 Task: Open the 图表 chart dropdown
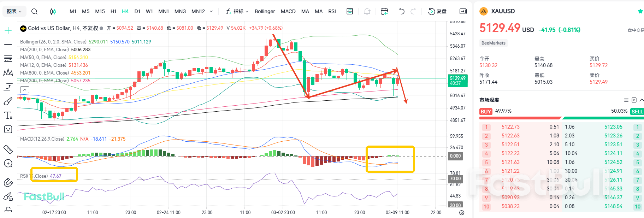(x=14, y=11)
